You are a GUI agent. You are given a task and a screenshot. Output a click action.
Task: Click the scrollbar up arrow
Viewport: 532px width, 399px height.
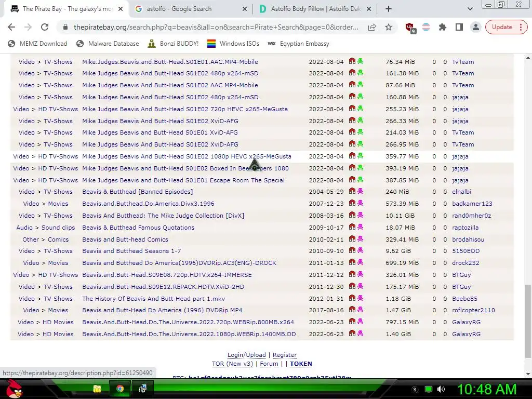click(528, 58)
